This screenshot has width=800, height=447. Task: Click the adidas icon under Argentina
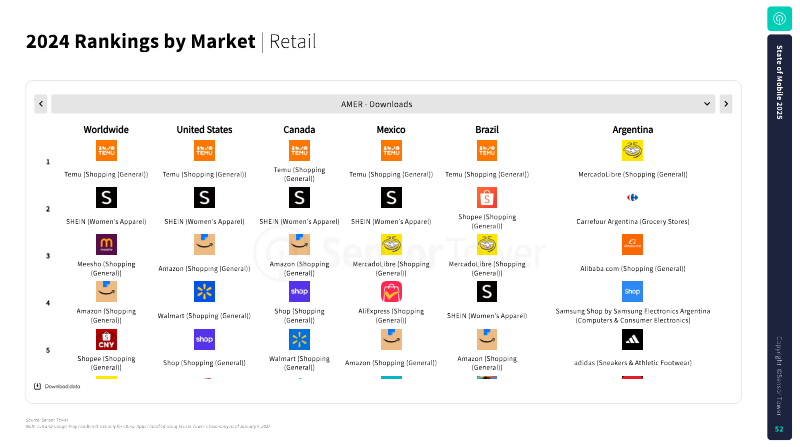coord(632,339)
